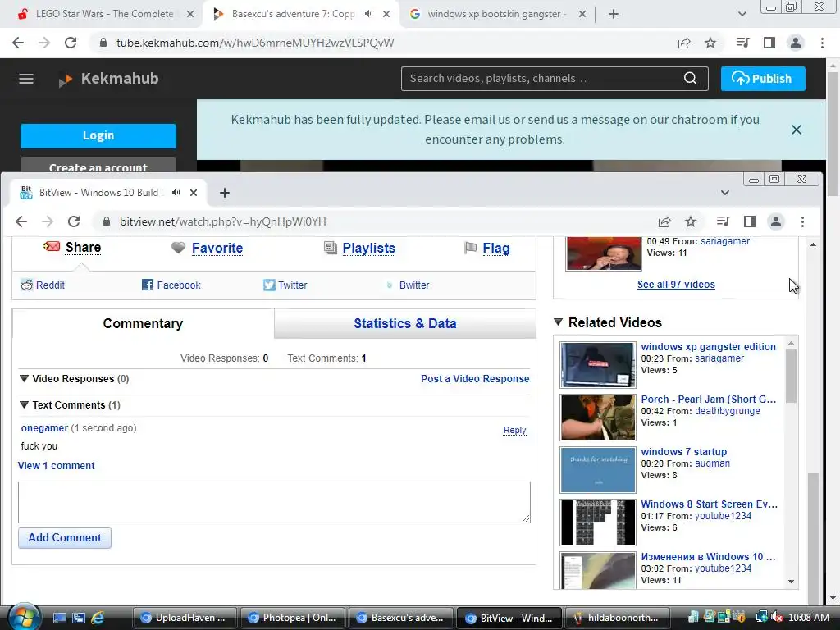840x630 pixels.
Task: Reload the Kekmahub page
Action: pos(71,43)
